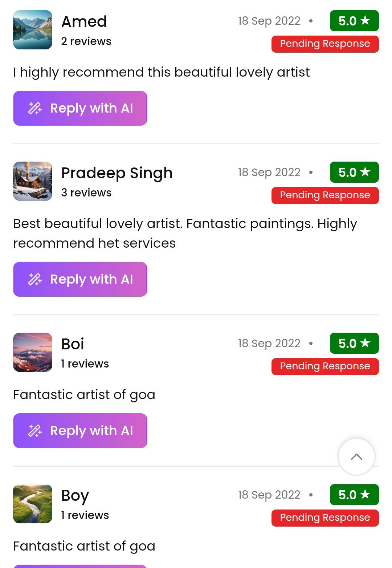Click magic wand icon on Boi's reply button
This screenshot has width=392, height=568.
point(35,431)
